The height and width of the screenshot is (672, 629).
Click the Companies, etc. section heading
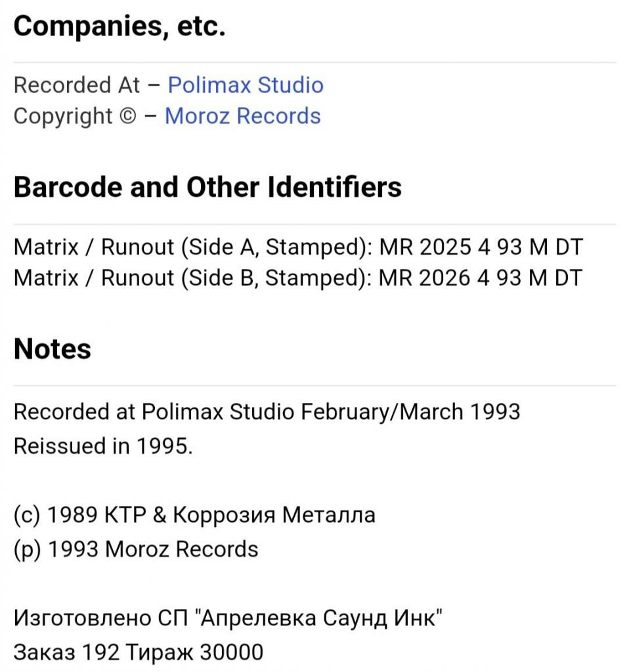coord(119,26)
